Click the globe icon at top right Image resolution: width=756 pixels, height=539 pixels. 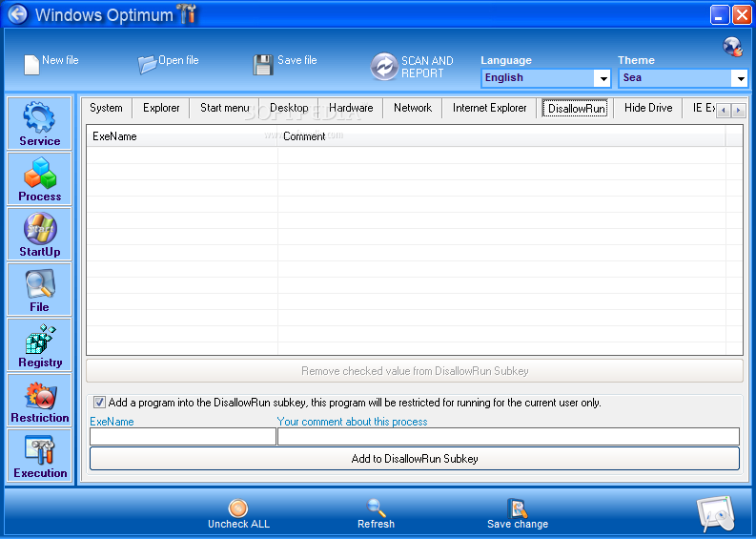[x=732, y=47]
